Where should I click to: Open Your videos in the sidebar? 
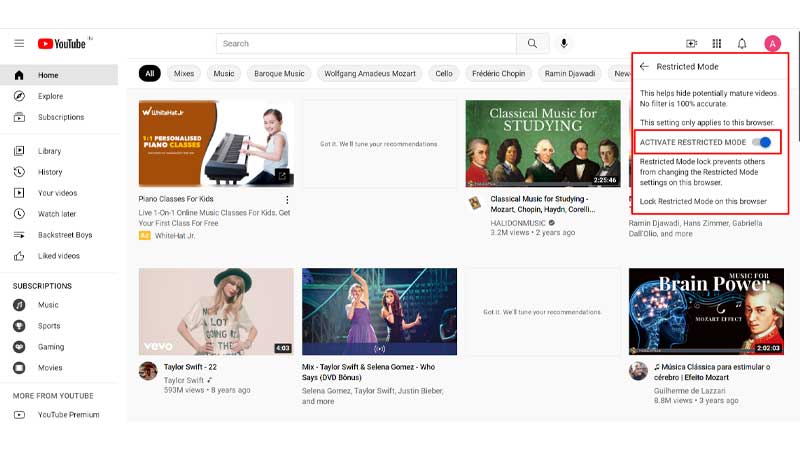[59, 193]
